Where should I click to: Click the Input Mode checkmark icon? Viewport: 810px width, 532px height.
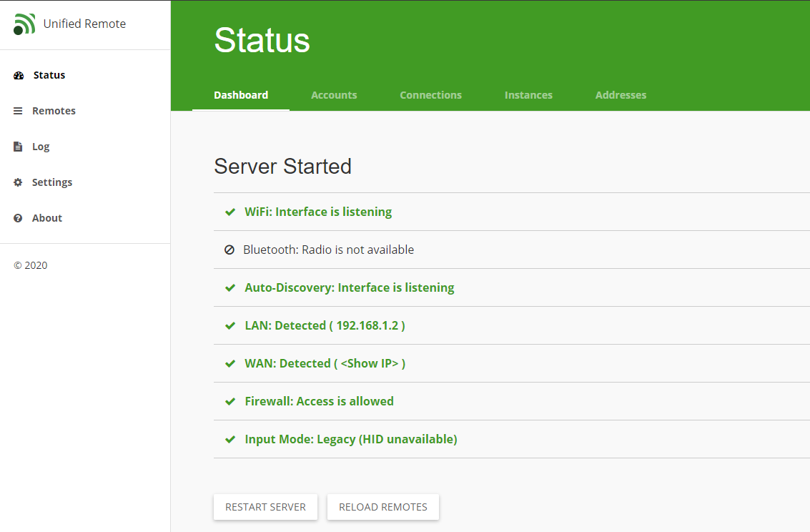[230, 440]
